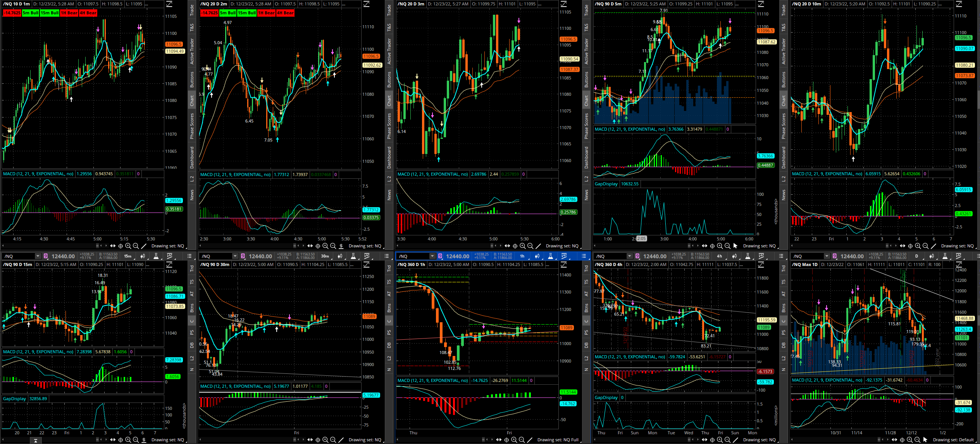Open Dashboard tab beside 5m chart
This screenshot has height=444, width=980.
(784, 157)
